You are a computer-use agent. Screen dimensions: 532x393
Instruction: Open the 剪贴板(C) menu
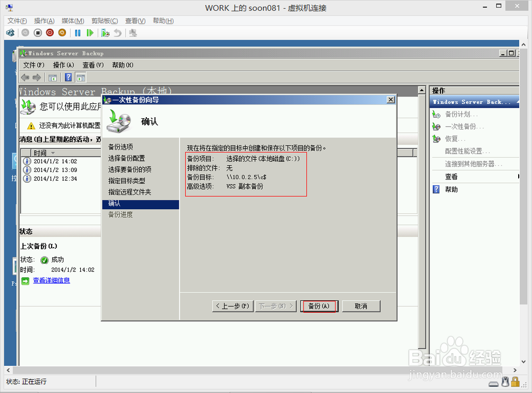coord(104,21)
